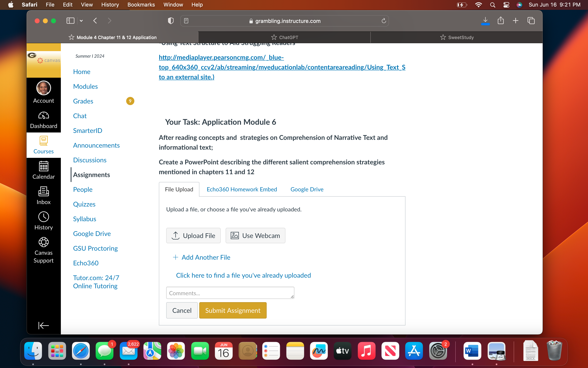The image size is (588, 368).
Task: Toggle the Safari sidebar
Action: 70,21
